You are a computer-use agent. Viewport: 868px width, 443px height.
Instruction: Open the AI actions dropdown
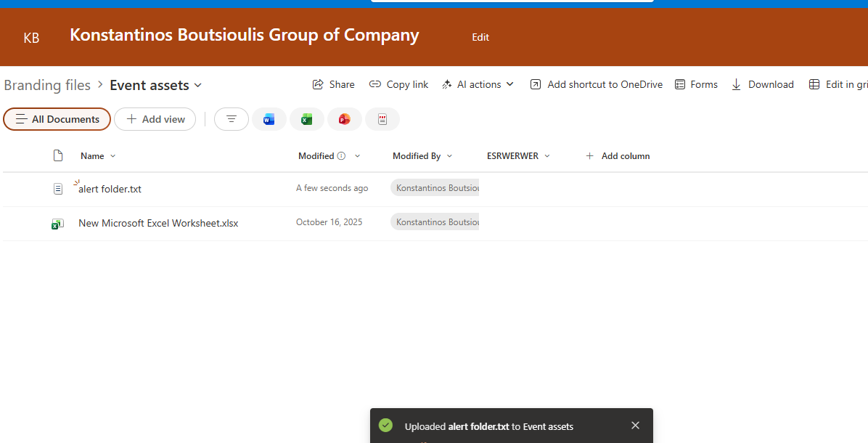478,84
